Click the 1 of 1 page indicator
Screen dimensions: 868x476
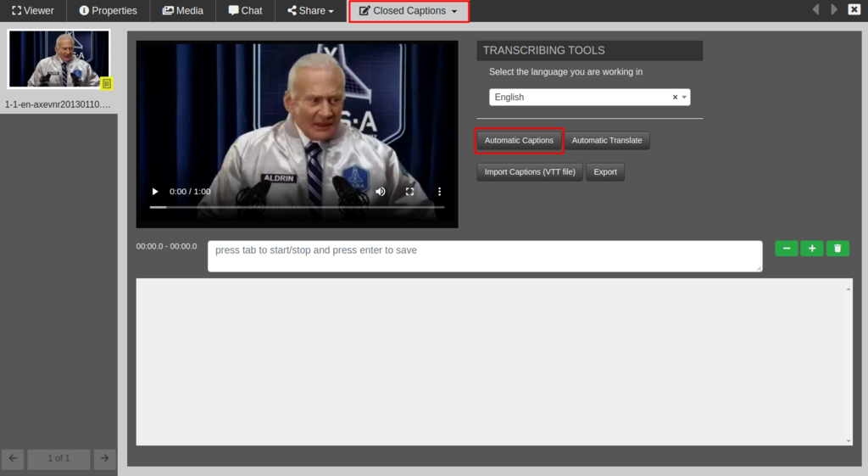(58, 458)
